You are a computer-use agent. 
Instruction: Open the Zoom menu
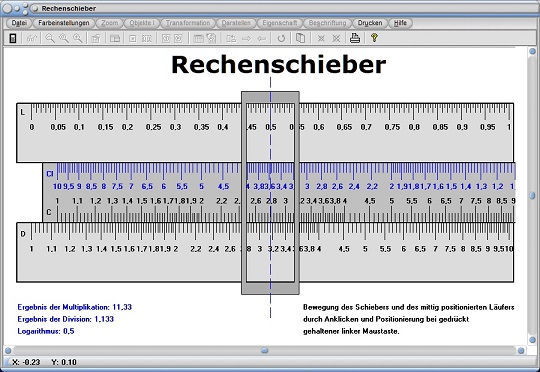click(110, 23)
